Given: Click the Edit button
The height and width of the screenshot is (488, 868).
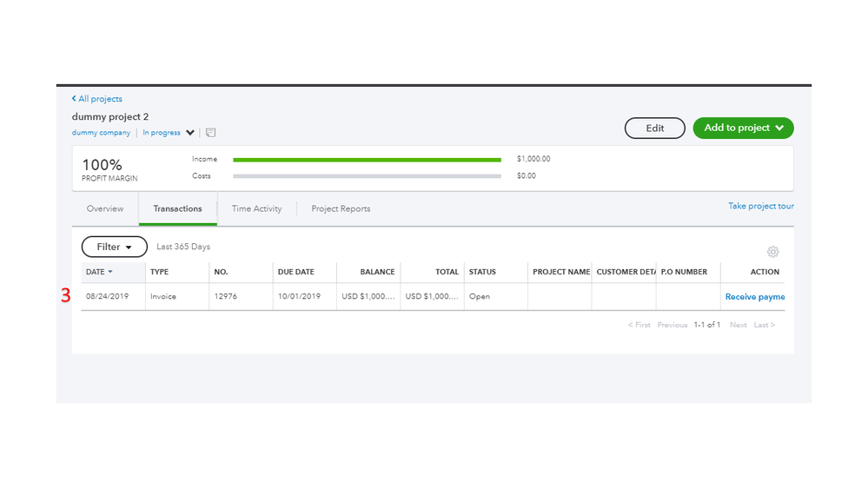Looking at the screenshot, I should 655,128.
